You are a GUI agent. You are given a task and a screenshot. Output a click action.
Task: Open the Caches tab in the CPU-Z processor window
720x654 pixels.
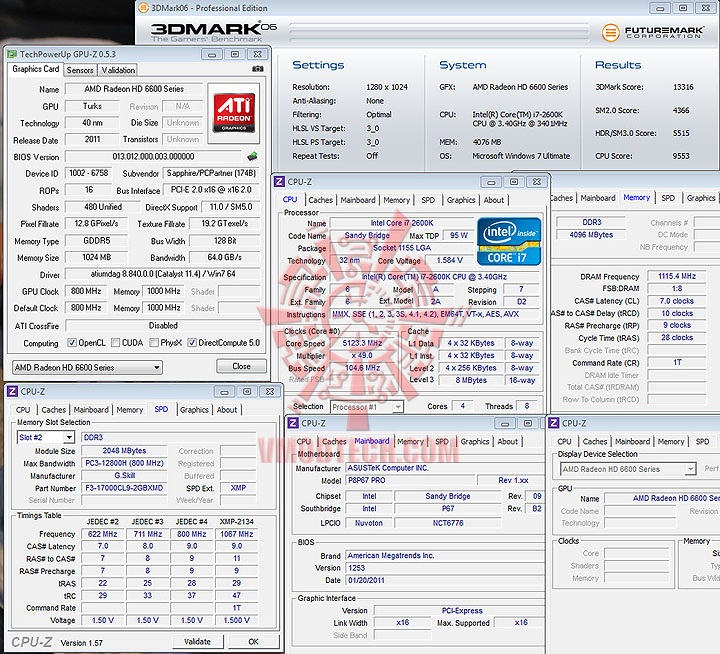click(320, 199)
